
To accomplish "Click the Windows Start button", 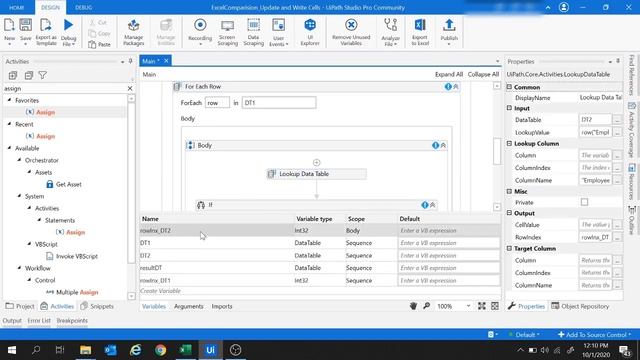I will tap(12, 350).
